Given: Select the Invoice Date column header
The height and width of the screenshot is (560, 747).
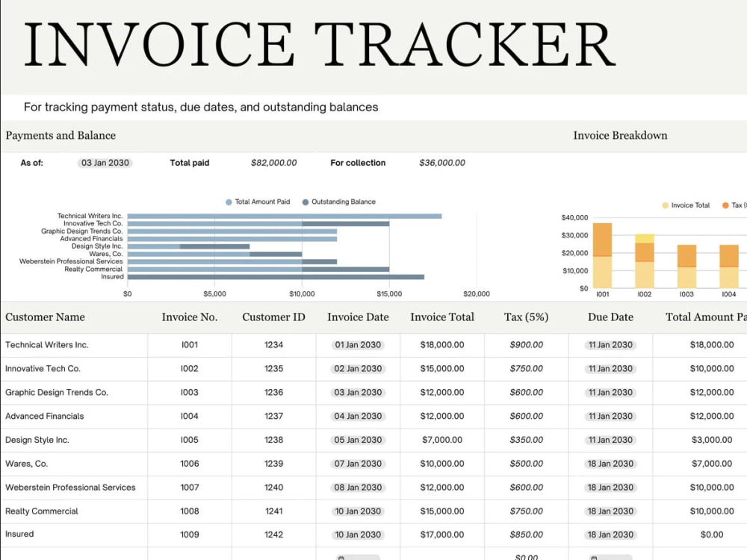Looking at the screenshot, I should pyautogui.click(x=358, y=317).
